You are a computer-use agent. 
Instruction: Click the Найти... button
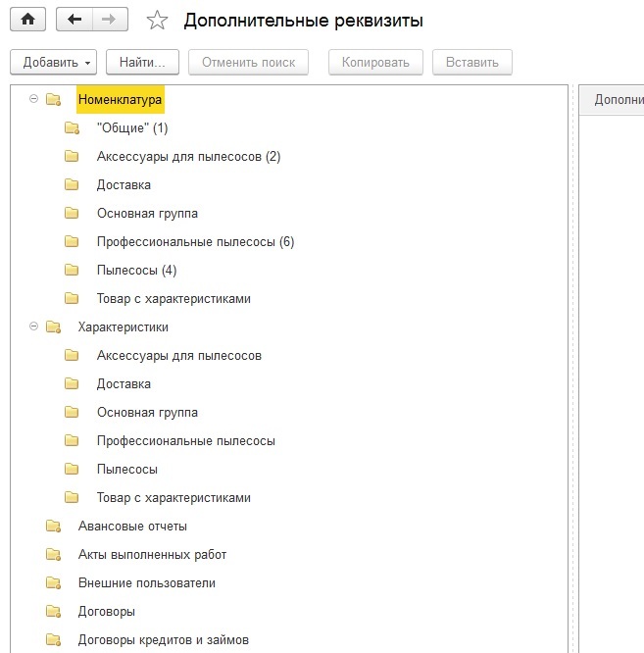(142, 63)
